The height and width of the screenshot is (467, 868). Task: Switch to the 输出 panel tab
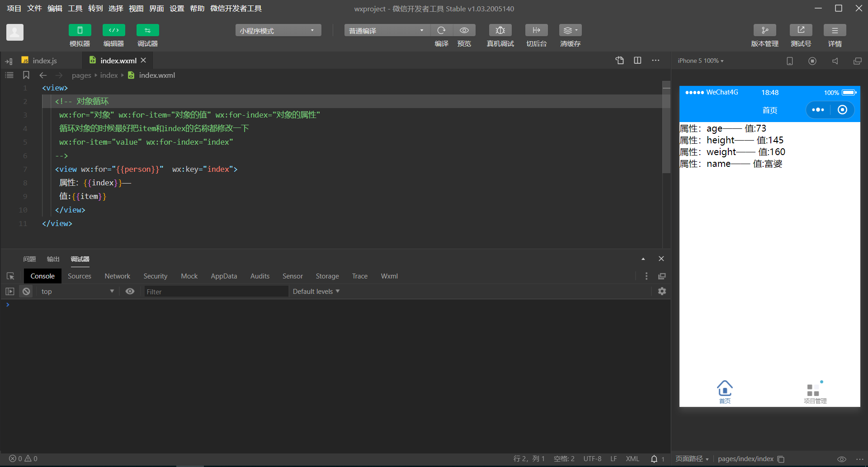53,259
